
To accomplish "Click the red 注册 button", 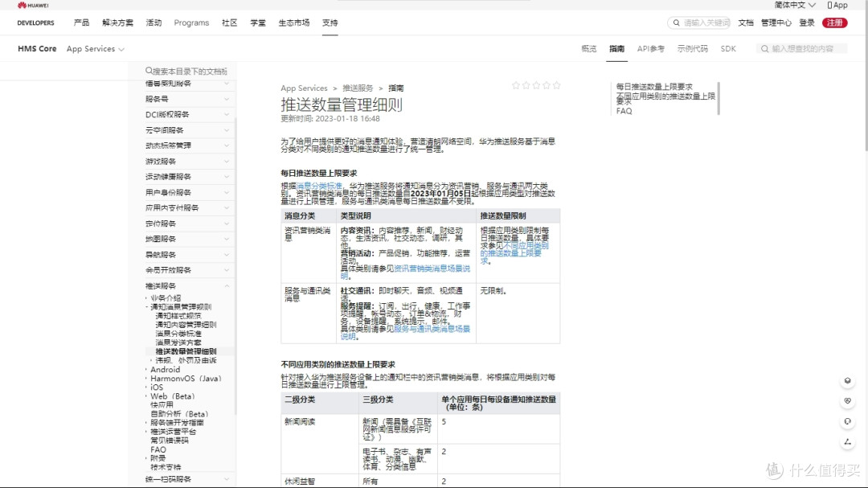I will coord(835,23).
